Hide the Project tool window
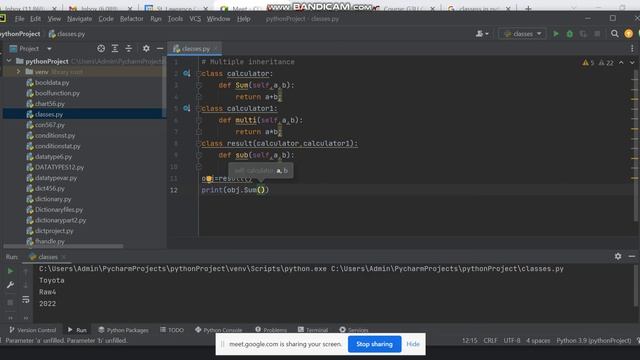This screenshot has height=360, width=640. pos(160,49)
